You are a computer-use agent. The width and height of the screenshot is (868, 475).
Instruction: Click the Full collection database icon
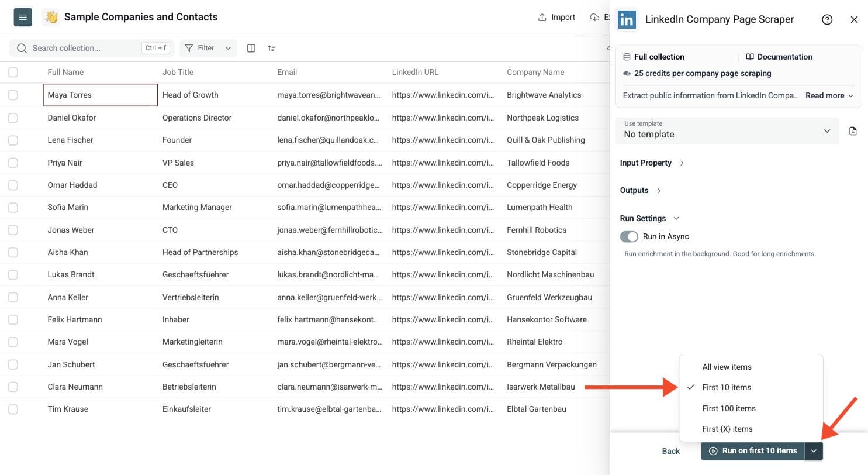[627, 57]
